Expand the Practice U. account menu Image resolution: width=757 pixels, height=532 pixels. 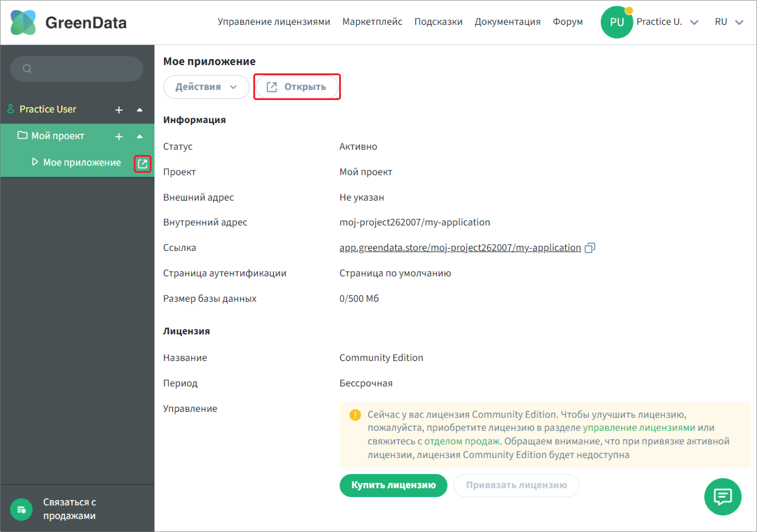click(694, 22)
